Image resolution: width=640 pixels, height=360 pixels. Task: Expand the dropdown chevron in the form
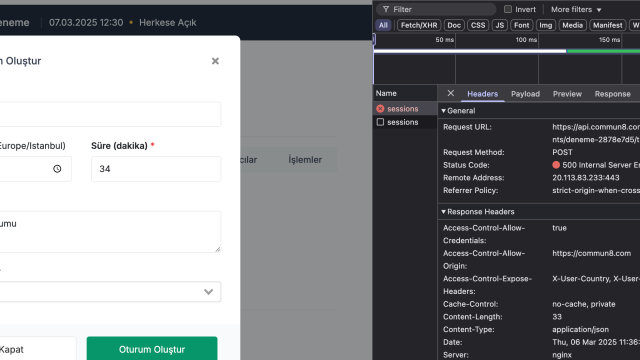pyautogui.click(x=209, y=292)
